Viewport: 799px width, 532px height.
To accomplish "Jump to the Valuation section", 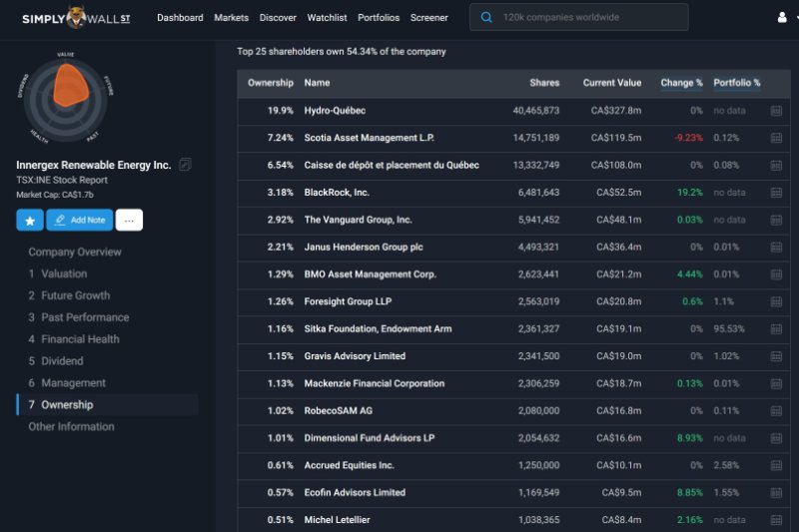I will click(x=58, y=273).
